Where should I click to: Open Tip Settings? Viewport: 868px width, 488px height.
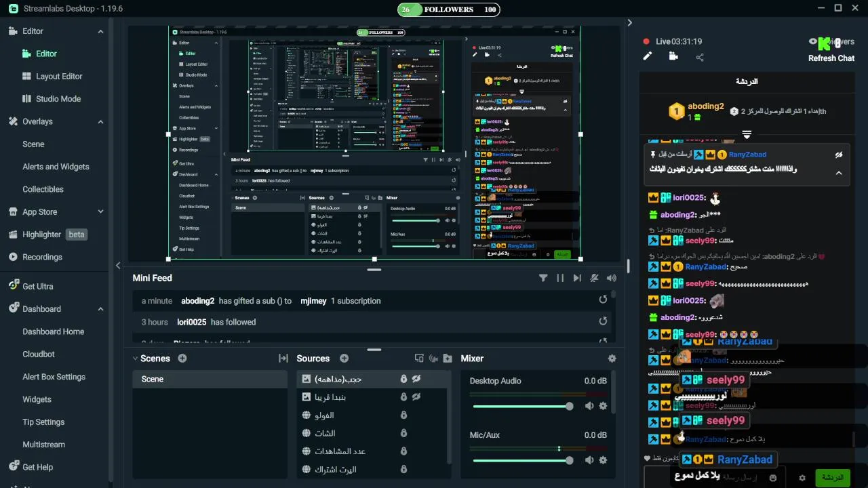[43, 422]
